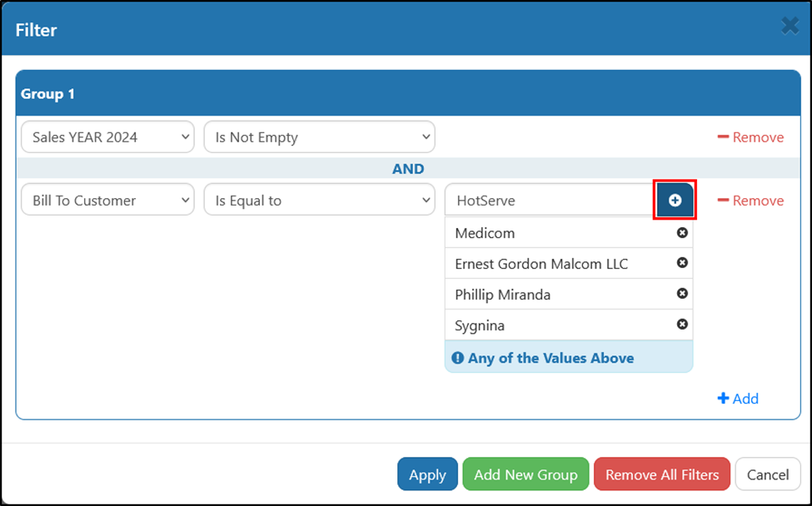Viewport: 812px width, 506px height.
Task: Delete Ernest Gordon Malcom LLC value via x
Action: coord(682,263)
